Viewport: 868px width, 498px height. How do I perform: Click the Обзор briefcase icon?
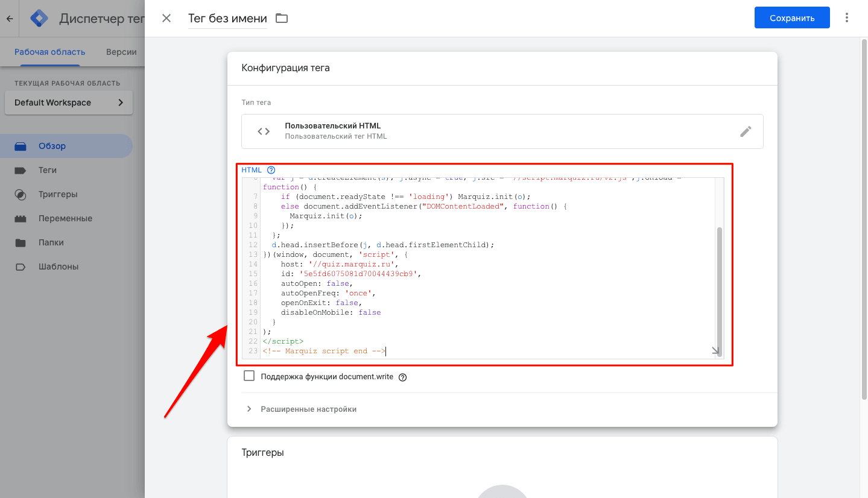click(x=21, y=146)
